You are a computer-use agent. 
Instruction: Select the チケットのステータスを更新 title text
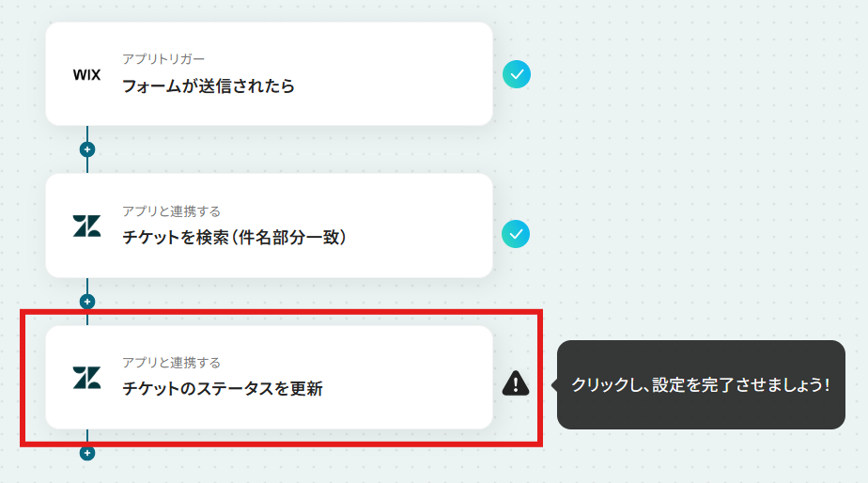[x=223, y=388]
